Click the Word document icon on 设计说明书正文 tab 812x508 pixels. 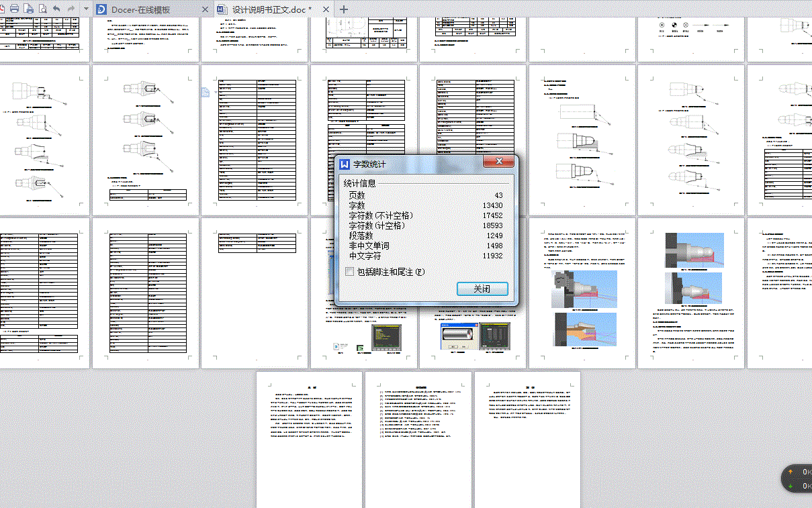[222, 9]
